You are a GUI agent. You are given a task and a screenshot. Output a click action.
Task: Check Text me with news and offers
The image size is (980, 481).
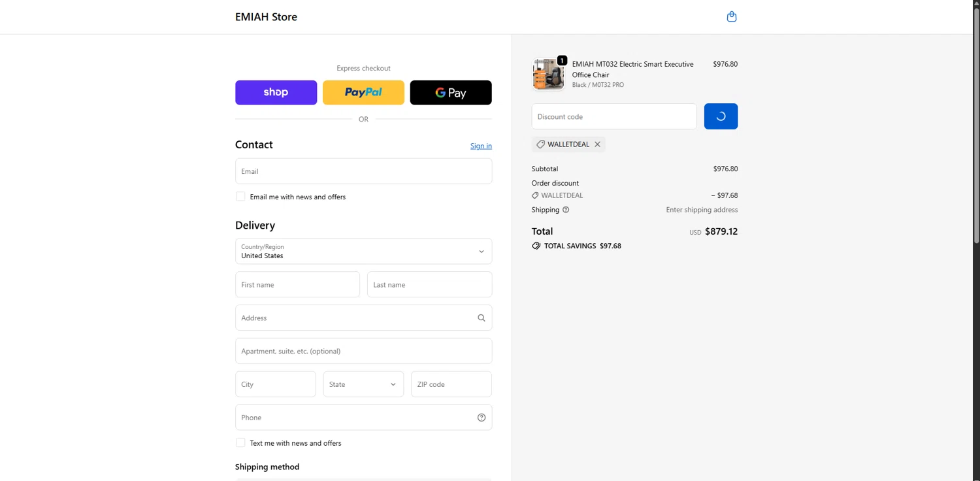(x=240, y=443)
